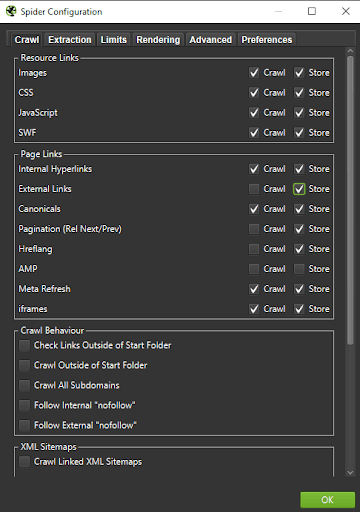This screenshot has height=512, width=360.
Task: Toggle Store for Internal Hyperlinks
Action: [299, 169]
